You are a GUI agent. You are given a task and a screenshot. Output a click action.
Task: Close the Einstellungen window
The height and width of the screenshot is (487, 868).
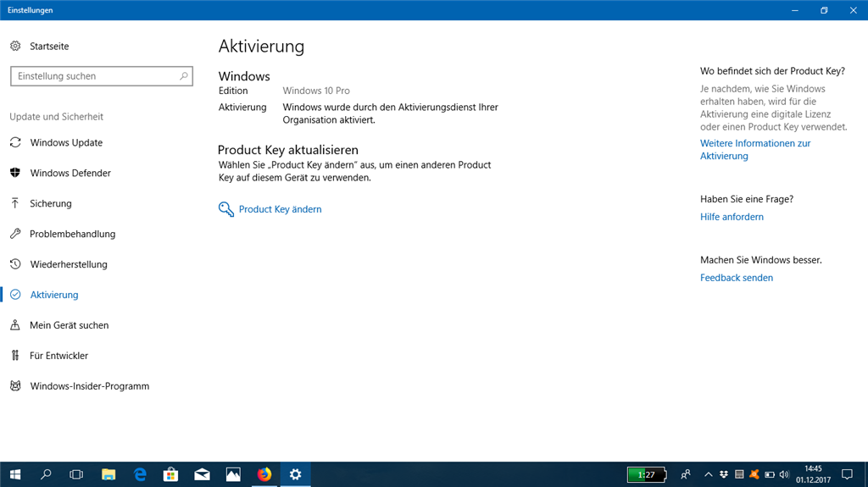pos(853,10)
